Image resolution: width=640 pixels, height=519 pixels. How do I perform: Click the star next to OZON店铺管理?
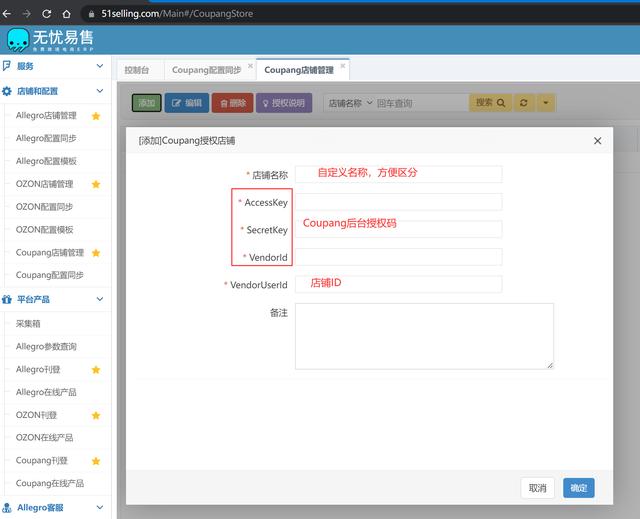[96, 184]
